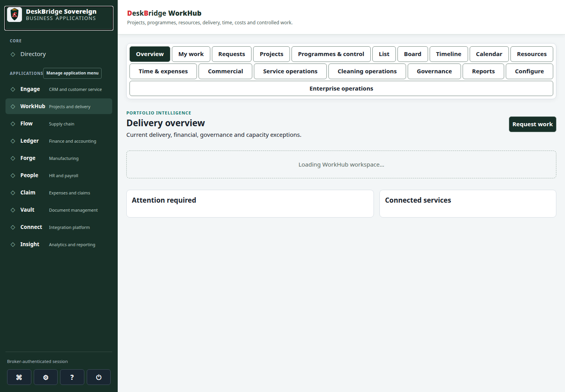
Task: Click the diamond icon beside Vault
Action: (x=13, y=210)
